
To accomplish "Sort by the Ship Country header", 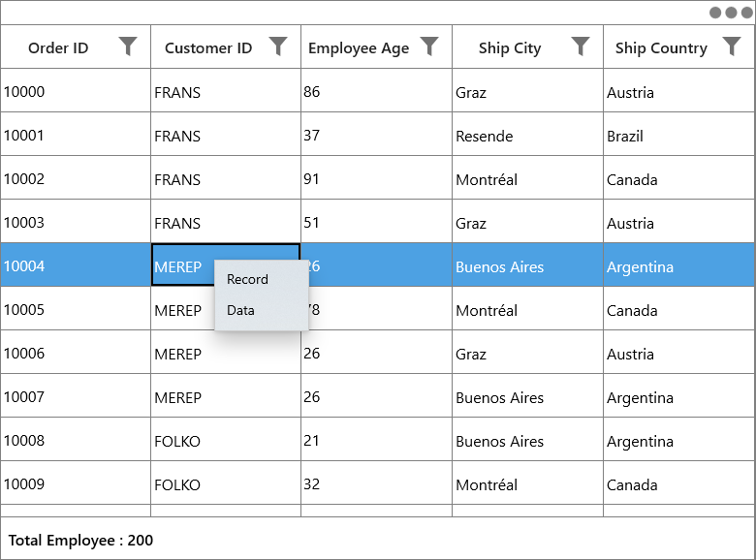I will [x=661, y=48].
